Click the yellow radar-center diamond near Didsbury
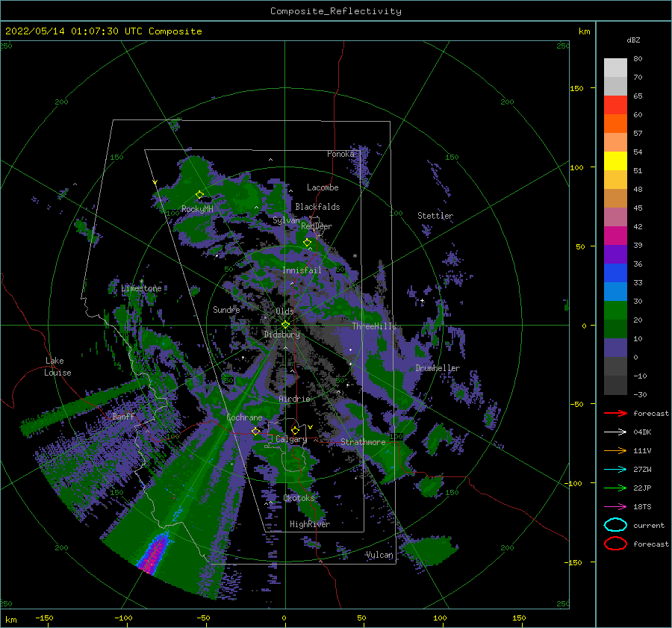 [285, 325]
